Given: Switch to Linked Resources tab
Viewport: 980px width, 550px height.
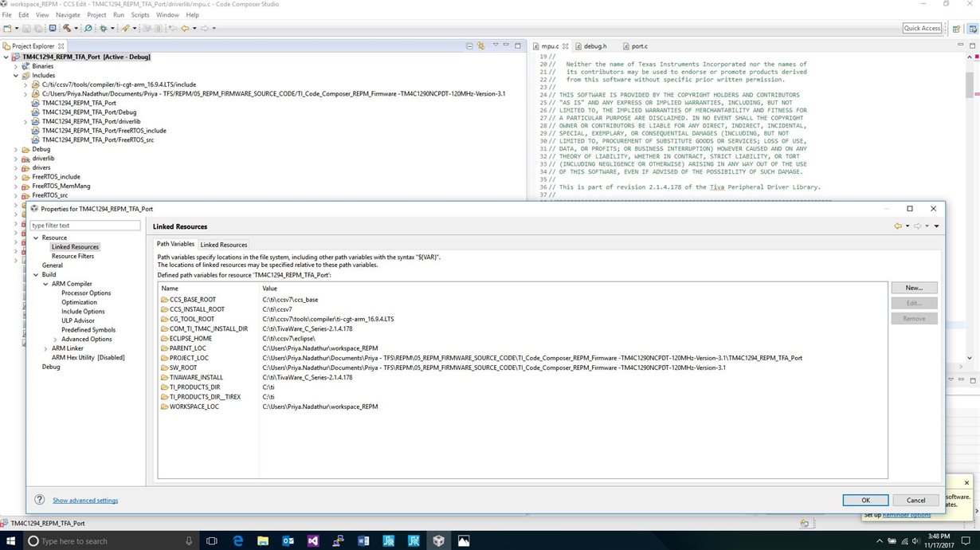Looking at the screenshot, I should (x=223, y=245).
